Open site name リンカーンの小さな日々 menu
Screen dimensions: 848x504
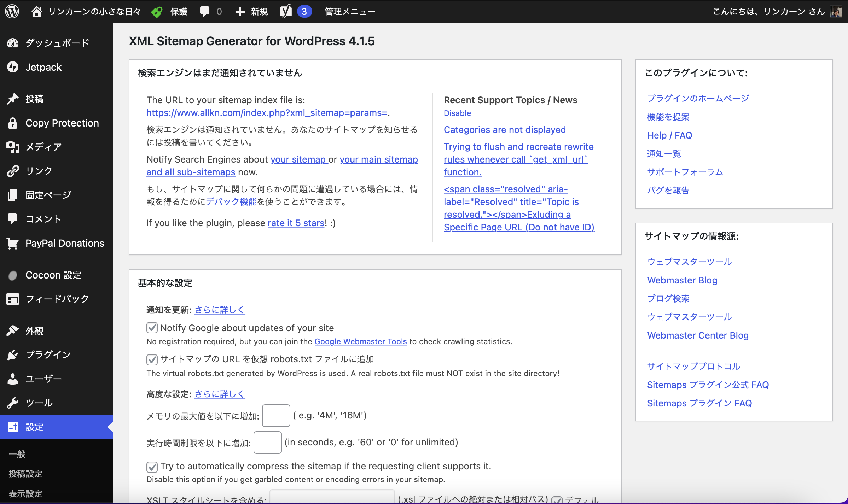click(94, 12)
